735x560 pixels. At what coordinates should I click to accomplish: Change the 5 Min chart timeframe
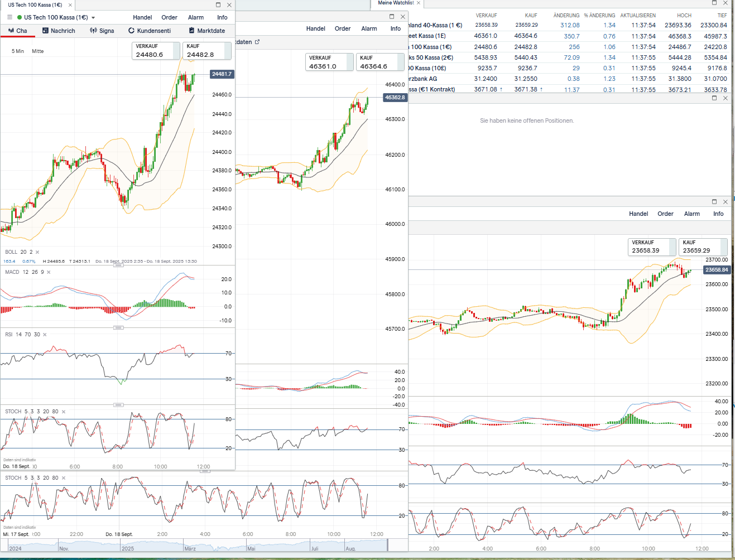click(18, 51)
